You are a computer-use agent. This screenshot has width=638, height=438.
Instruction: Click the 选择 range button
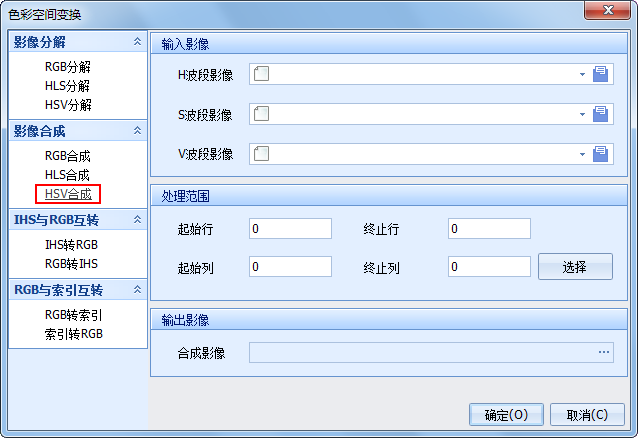[575, 267]
